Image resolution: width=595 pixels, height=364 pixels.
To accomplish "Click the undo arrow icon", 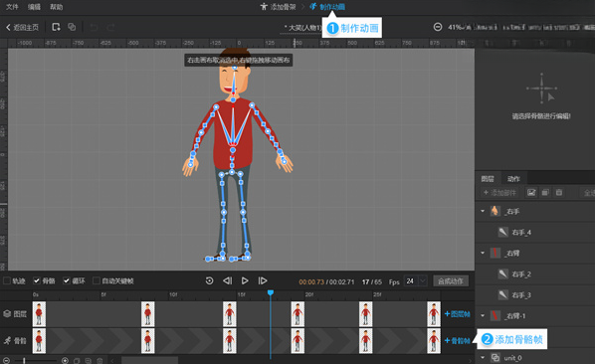I will [x=94, y=27].
